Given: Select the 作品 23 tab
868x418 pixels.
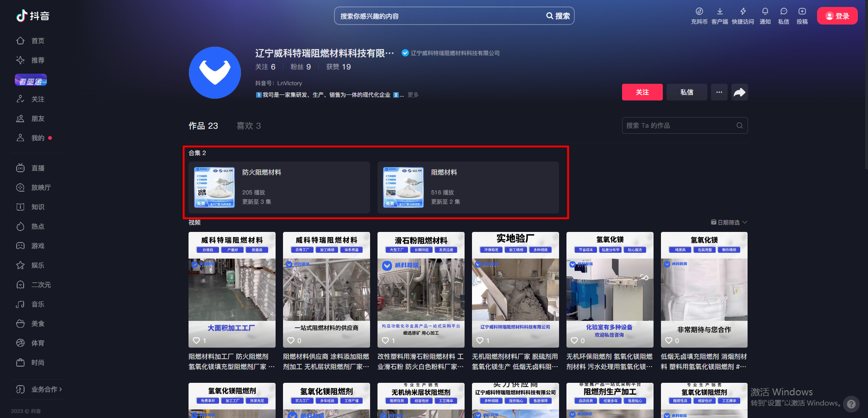Looking at the screenshot, I should tap(203, 126).
